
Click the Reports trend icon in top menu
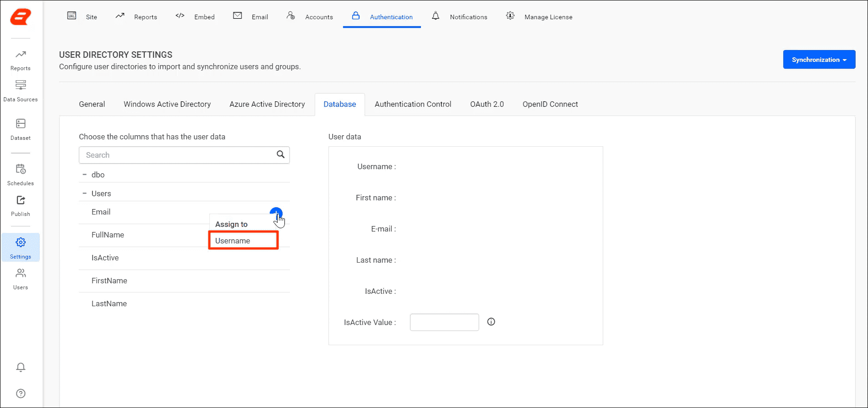[x=120, y=16]
